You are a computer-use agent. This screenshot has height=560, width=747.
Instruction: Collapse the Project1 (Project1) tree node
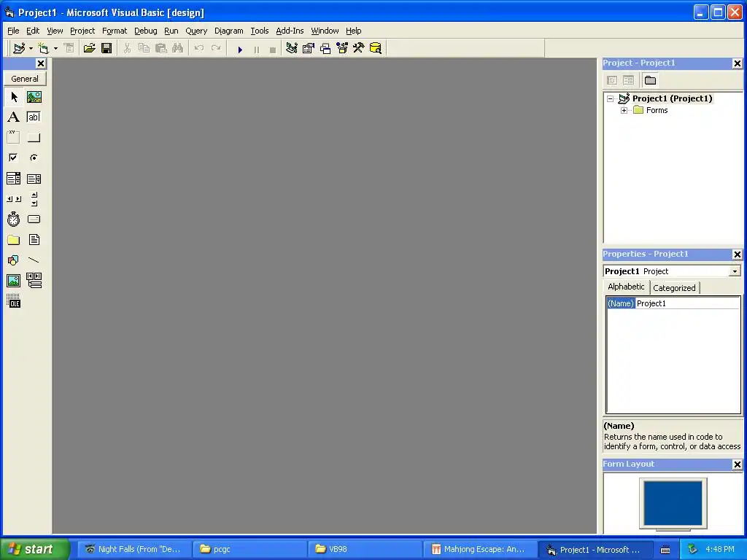point(611,99)
